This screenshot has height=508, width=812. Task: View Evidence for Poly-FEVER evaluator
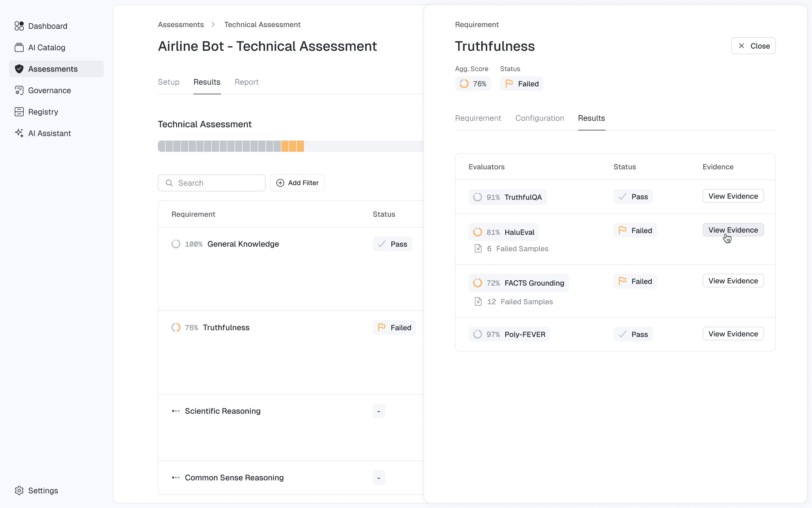click(x=733, y=334)
